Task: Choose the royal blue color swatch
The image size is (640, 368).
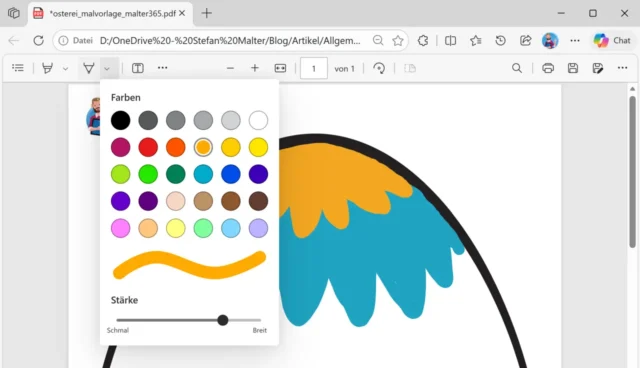Action: (231, 174)
